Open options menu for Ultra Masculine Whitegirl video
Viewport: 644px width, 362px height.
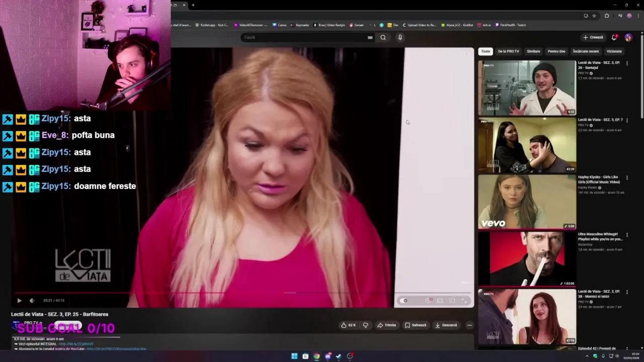point(627,235)
